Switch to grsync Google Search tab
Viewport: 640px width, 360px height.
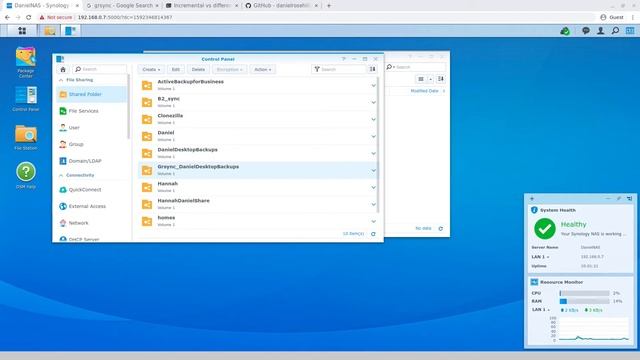pos(122,6)
